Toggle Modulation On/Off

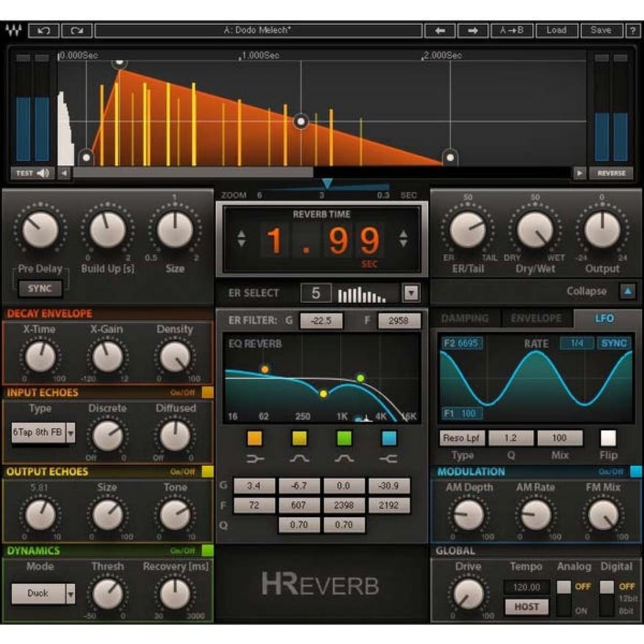(635, 471)
